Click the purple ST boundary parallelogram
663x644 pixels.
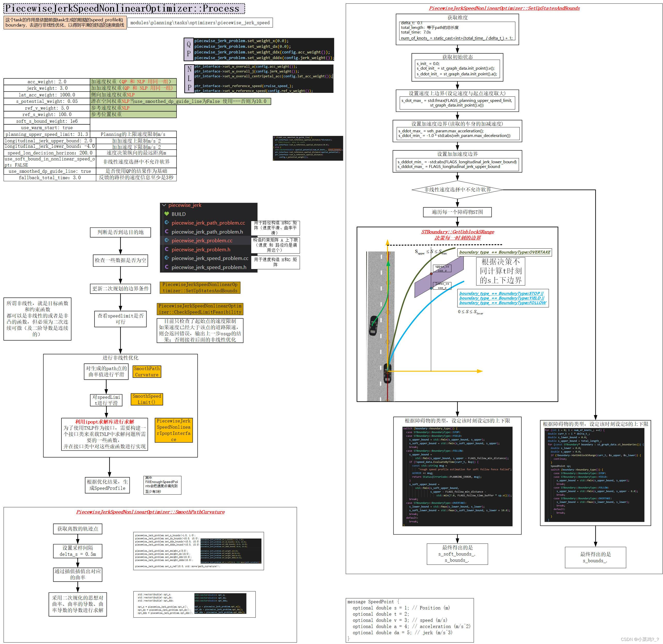[x=439, y=277]
